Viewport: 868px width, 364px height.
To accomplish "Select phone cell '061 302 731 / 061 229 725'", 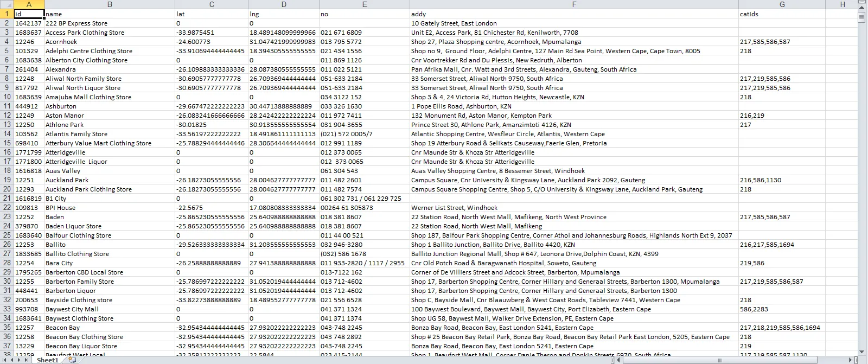I will pos(365,199).
